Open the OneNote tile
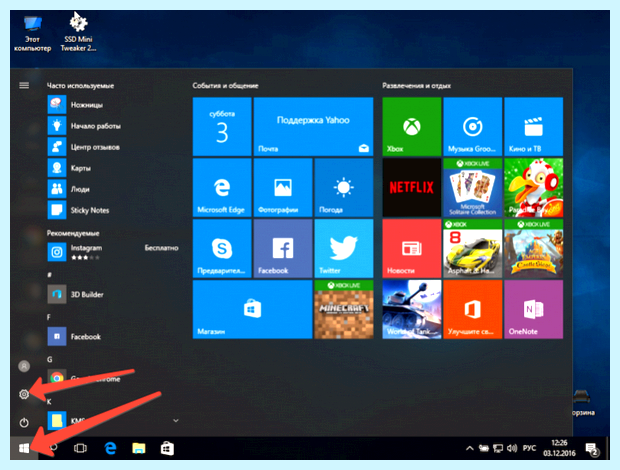 533,309
